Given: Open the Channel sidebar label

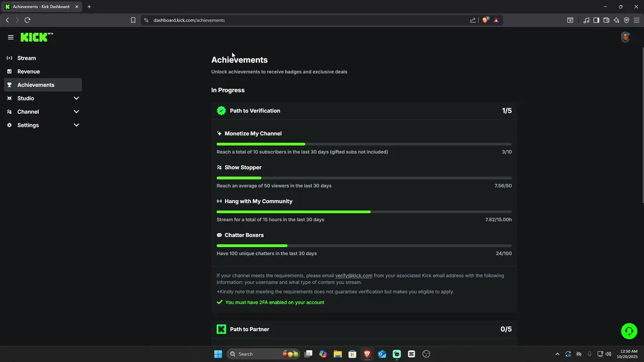Looking at the screenshot, I should click(x=28, y=112).
